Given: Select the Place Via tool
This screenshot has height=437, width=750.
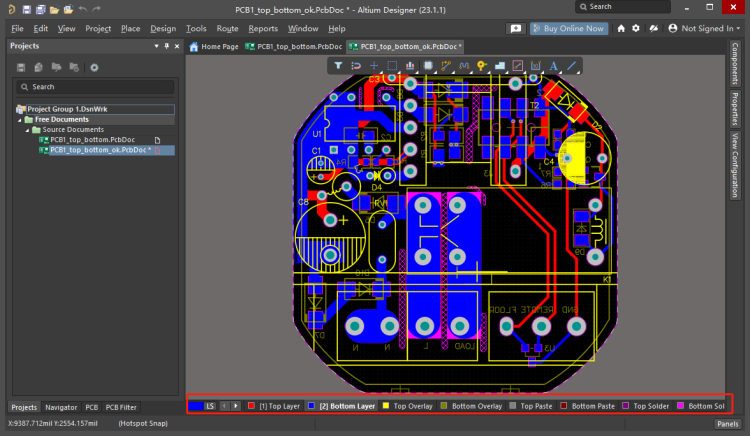Looking at the screenshot, I should pos(481,66).
